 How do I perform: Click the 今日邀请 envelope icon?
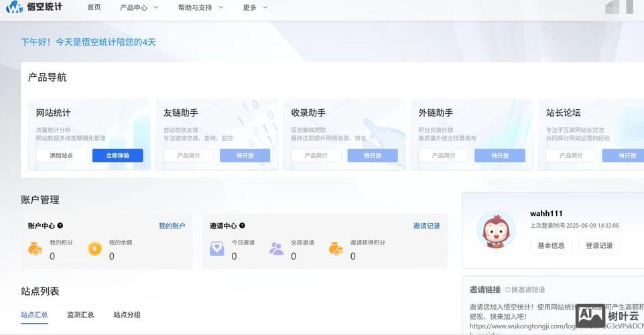(217, 249)
